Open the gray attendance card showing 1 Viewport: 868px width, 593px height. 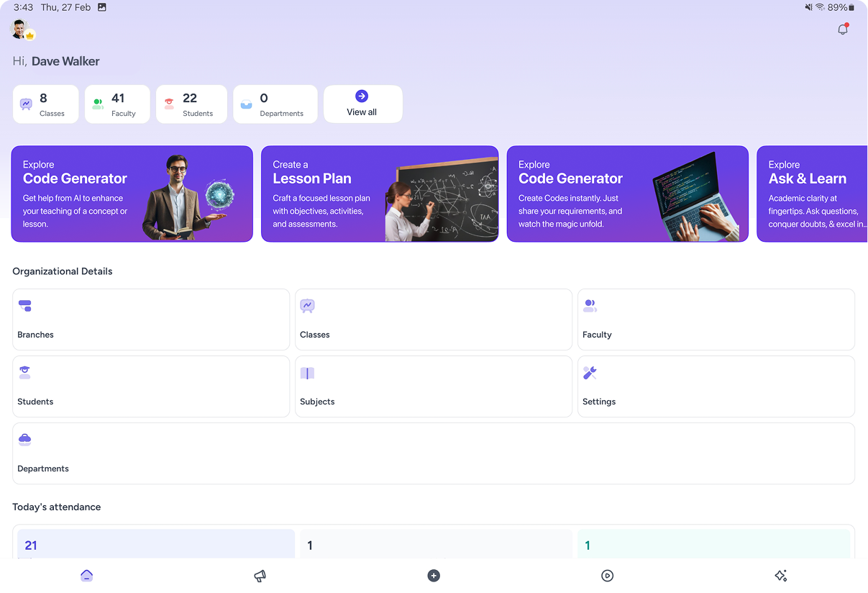tap(436, 544)
